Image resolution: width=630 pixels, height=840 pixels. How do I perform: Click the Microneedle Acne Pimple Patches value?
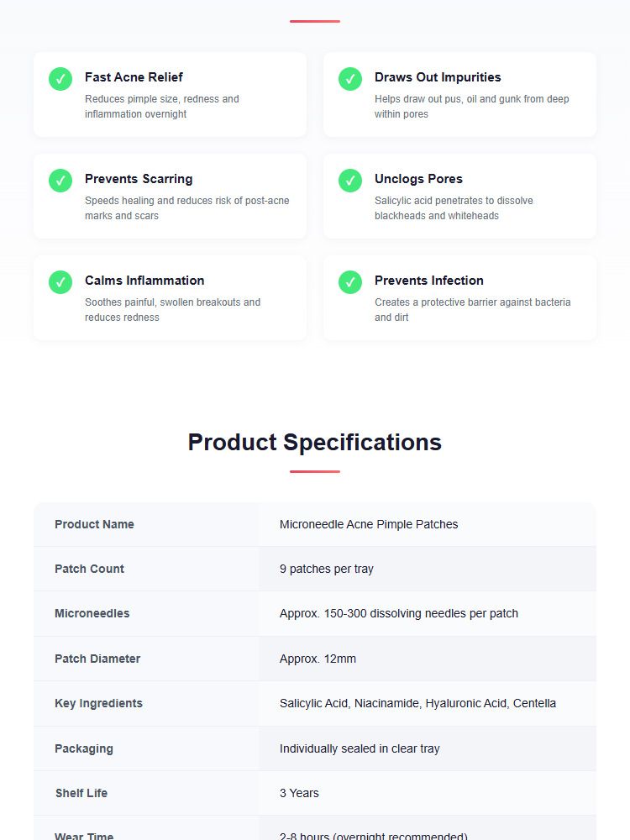pos(369,524)
